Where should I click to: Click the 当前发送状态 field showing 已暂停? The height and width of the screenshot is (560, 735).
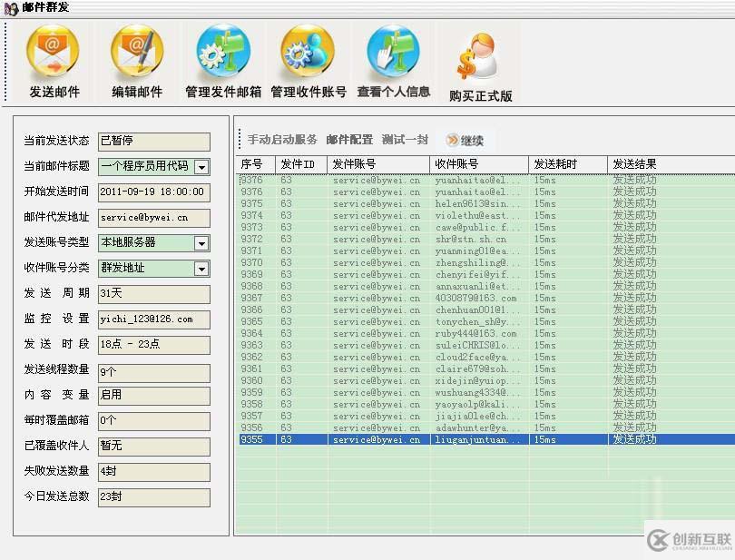pyautogui.click(x=154, y=142)
